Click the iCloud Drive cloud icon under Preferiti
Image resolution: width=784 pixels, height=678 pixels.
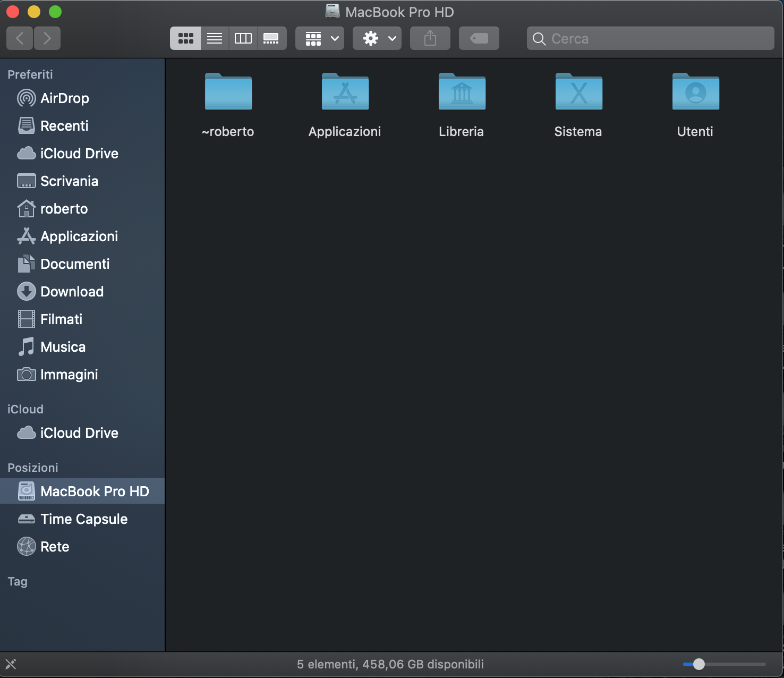click(x=27, y=154)
